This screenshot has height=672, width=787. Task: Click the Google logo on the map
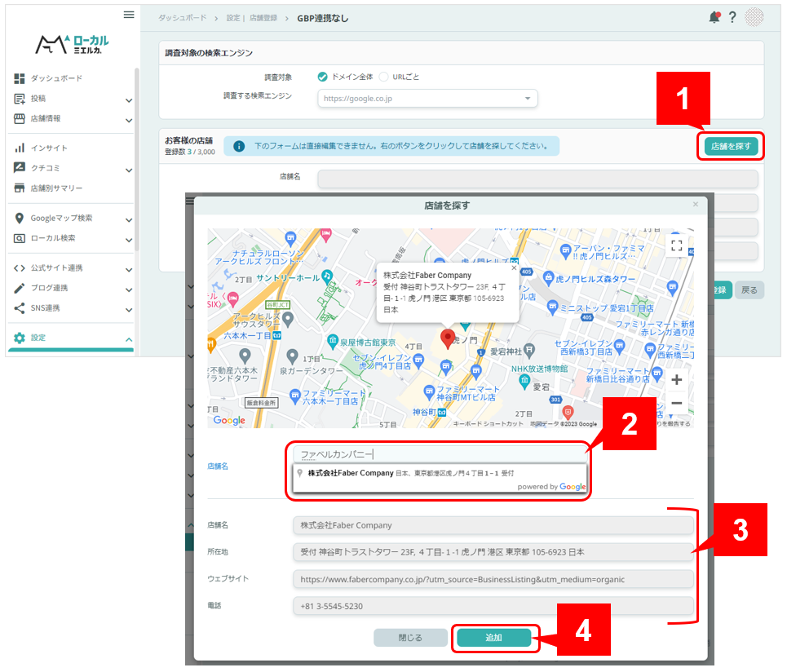tap(229, 420)
